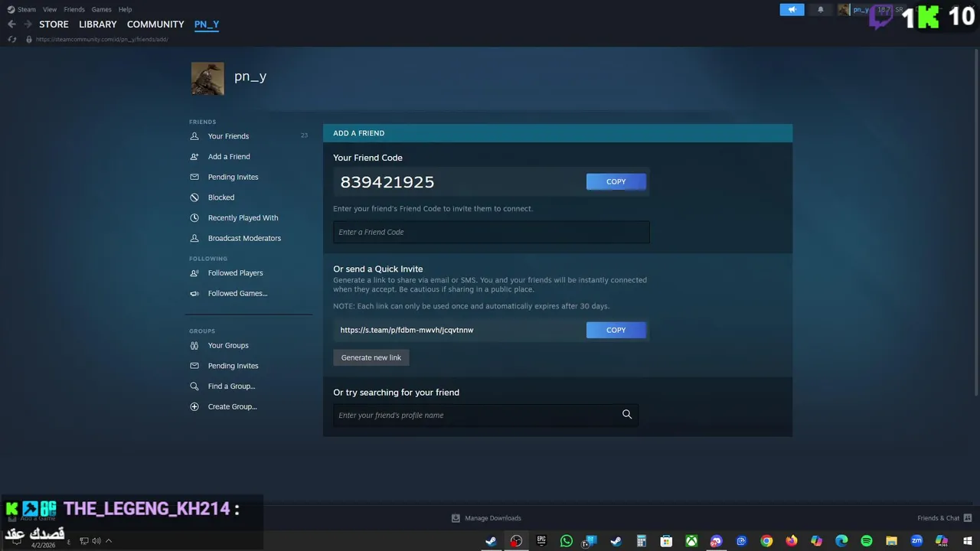Open the Games menu
The height and width of the screenshot is (551, 980).
[x=101, y=9]
